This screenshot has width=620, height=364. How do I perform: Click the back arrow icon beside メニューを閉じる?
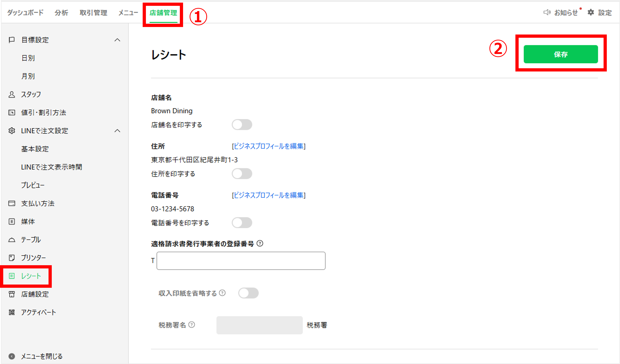tap(12, 356)
